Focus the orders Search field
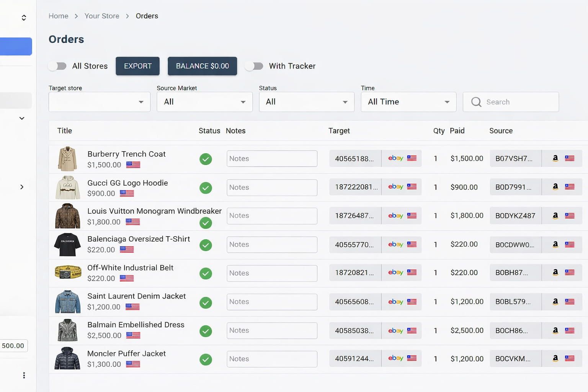The image size is (588, 392). click(x=511, y=102)
